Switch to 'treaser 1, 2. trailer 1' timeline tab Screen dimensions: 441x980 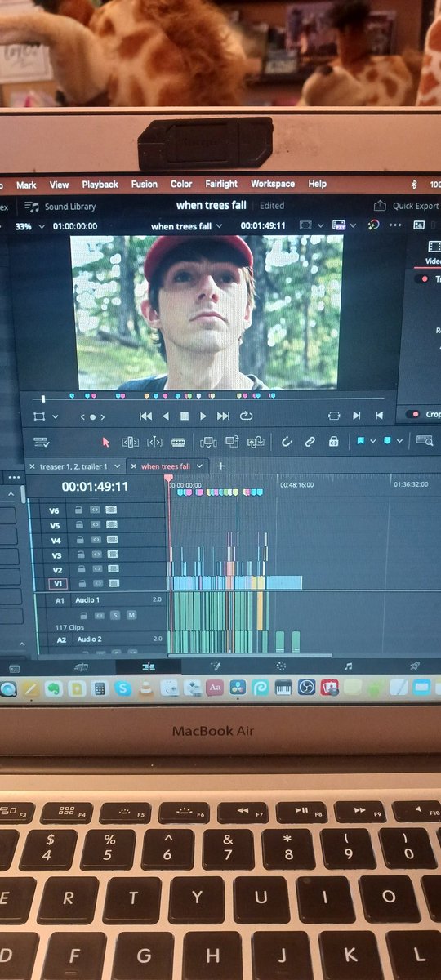[x=73, y=466]
